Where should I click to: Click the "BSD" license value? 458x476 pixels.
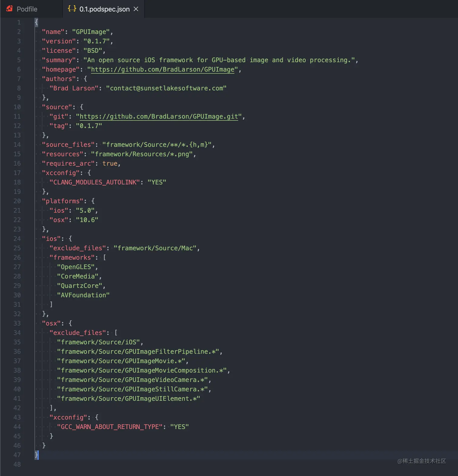tap(93, 51)
